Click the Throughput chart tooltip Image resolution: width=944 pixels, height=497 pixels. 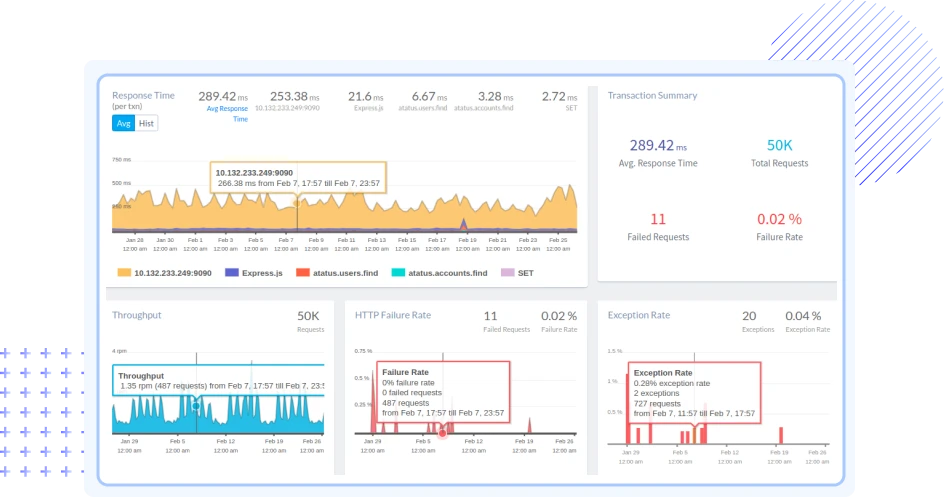218,380
